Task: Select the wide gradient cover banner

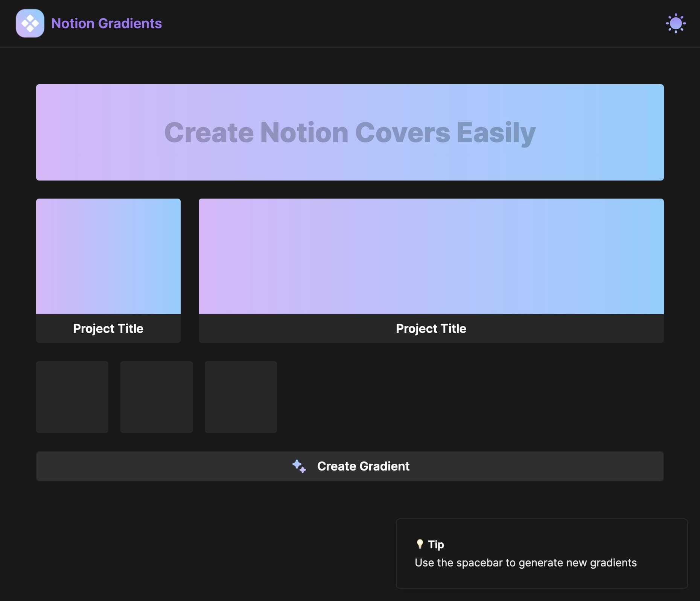Action: [350, 132]
